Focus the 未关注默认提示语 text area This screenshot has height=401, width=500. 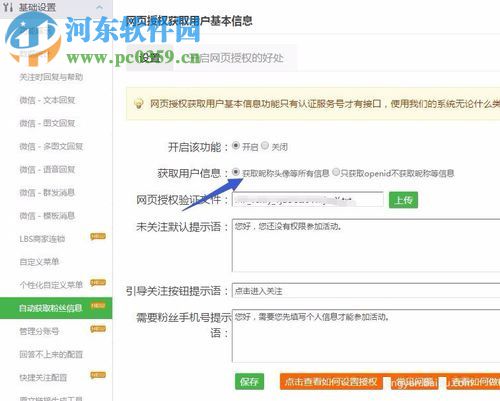pos(366,245)
